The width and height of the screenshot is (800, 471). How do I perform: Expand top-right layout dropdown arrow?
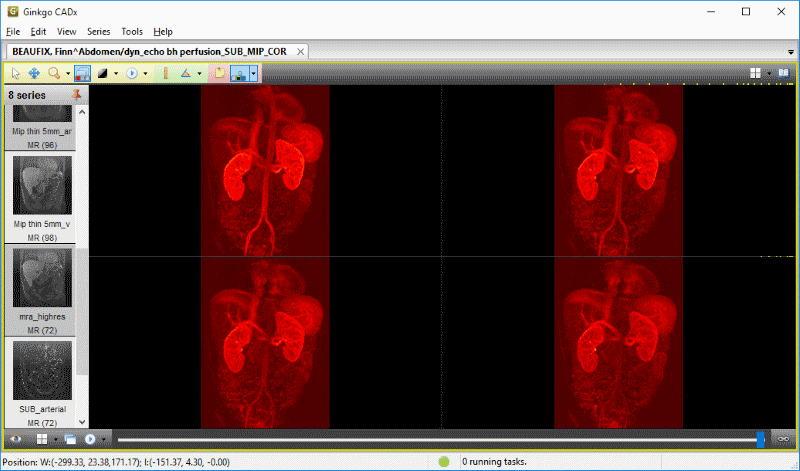pos(769,74)
